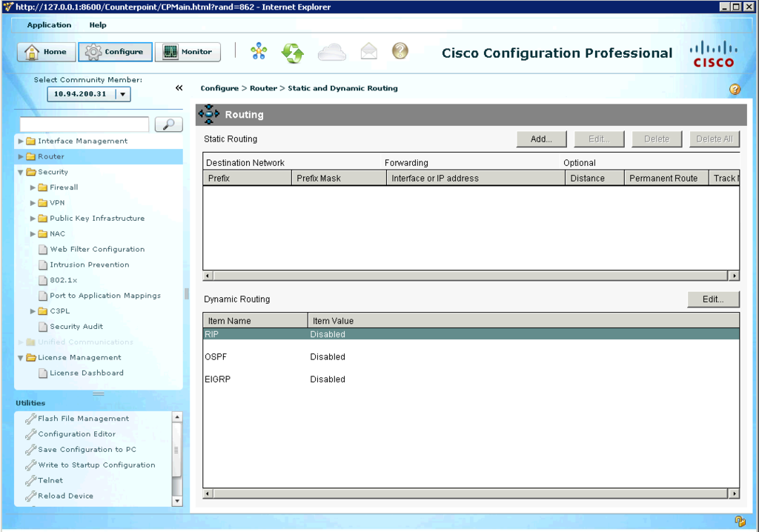Click the Cisco logo
Image resolution: width=759 pixels, height=532 pixels.
pyautogui.click(x=714, y=53)
